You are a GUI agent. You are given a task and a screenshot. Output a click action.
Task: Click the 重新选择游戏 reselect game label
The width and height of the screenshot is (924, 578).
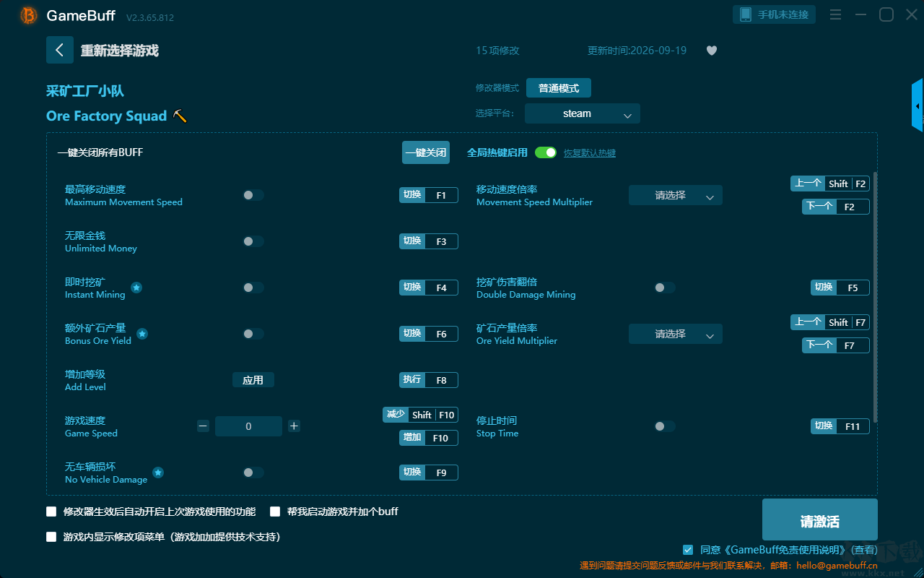click(x=120, y=51)
